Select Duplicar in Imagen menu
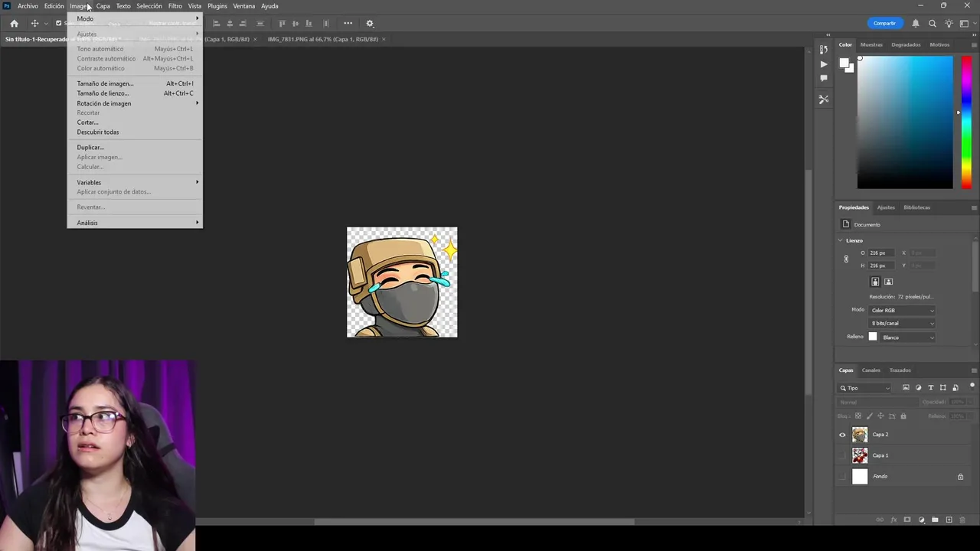 coord(135,147)
